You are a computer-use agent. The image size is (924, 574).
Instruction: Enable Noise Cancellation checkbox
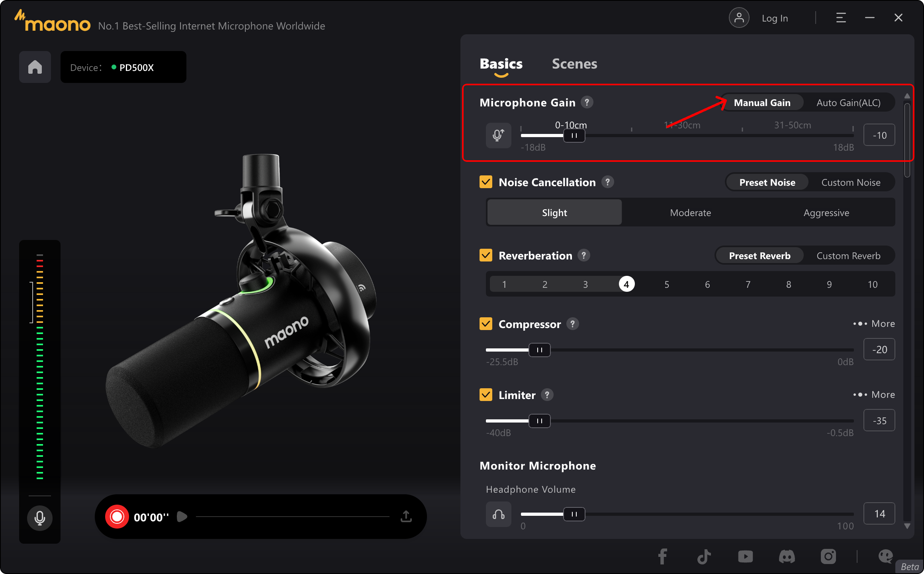[x=486, y=182]
